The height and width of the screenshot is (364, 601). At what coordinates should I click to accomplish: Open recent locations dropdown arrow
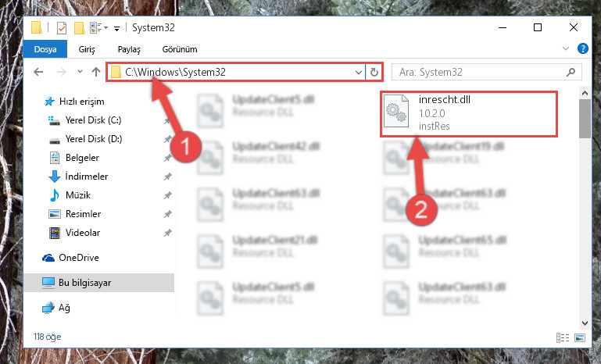[80, 72]
